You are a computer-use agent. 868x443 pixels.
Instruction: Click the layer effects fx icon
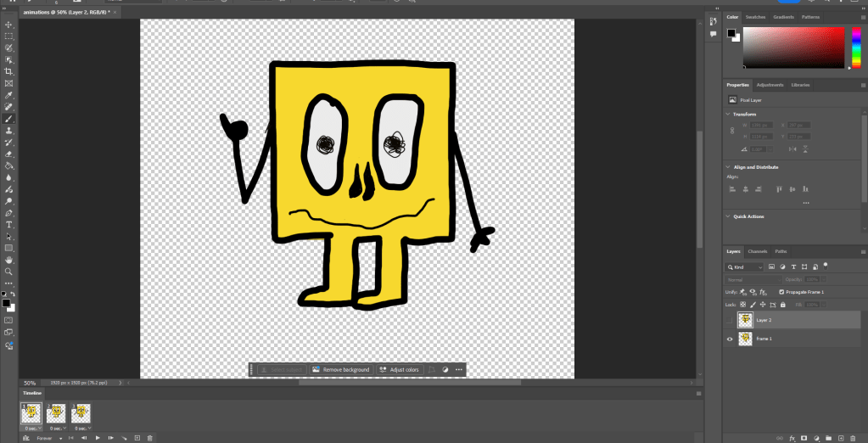tap(791, 438)
